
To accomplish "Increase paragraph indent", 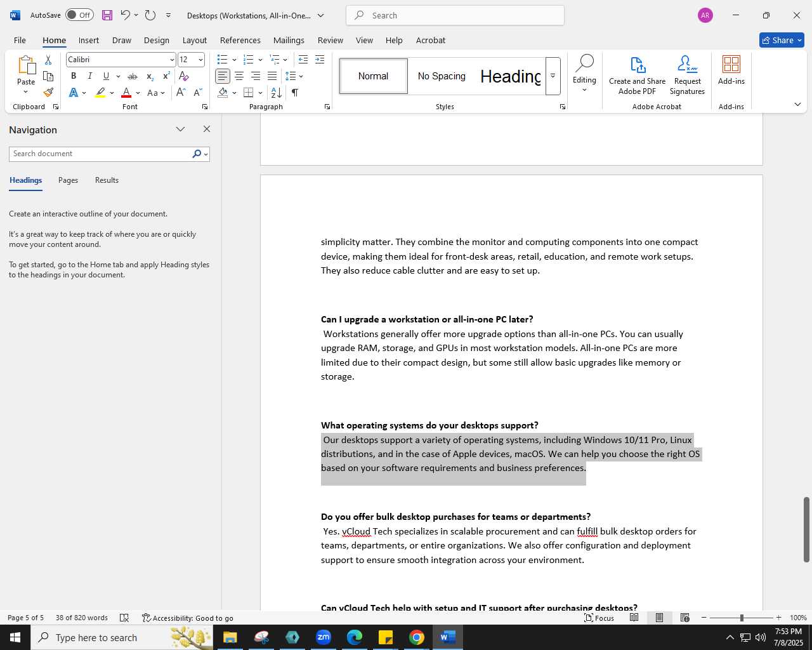I will click(320, 60).
